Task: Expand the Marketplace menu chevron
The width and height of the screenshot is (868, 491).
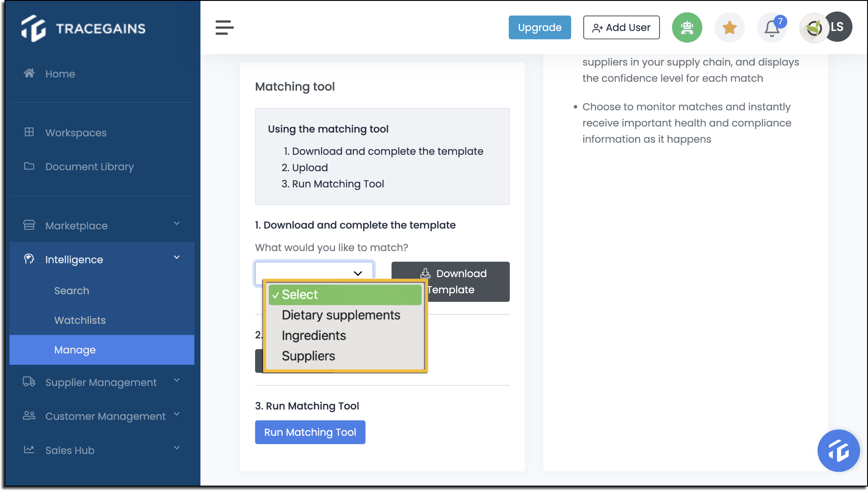Action: coord(177,224)
